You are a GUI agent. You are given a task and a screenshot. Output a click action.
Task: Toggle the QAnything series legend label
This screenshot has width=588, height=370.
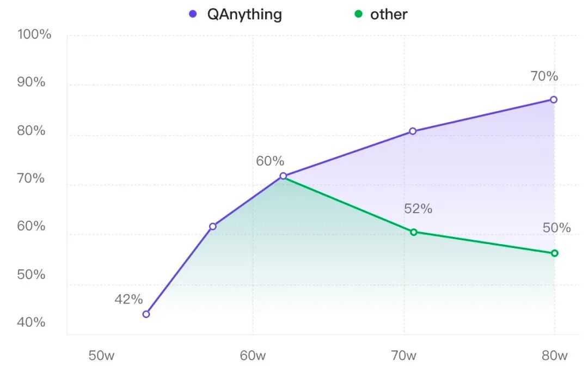(x=244, y=14)
